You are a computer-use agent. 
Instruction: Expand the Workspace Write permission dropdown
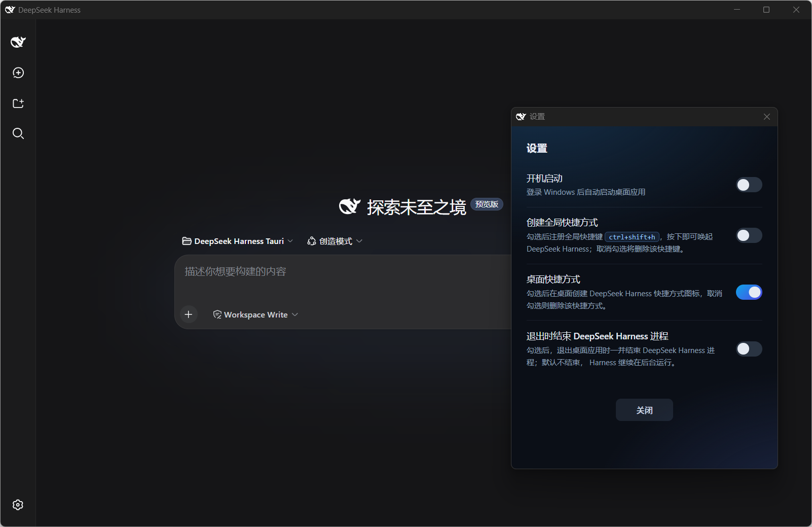[256, 314]
